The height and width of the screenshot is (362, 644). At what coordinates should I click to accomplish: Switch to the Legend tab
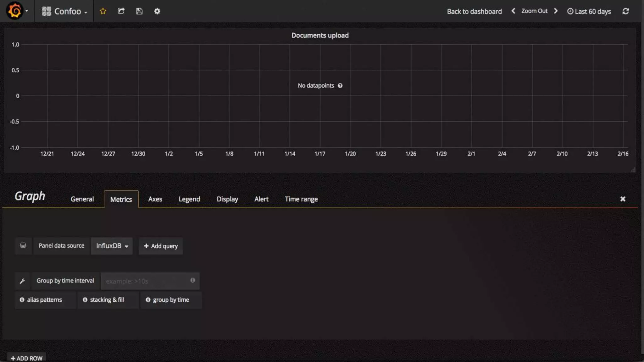pyautogui.click(x=189, y=199)
